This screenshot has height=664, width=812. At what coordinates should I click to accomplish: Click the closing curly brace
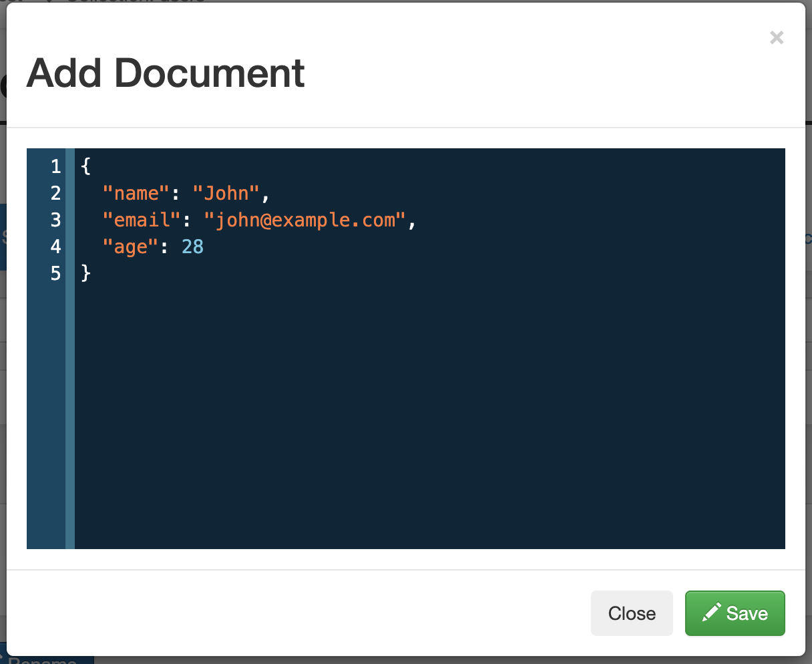point(85,273)
